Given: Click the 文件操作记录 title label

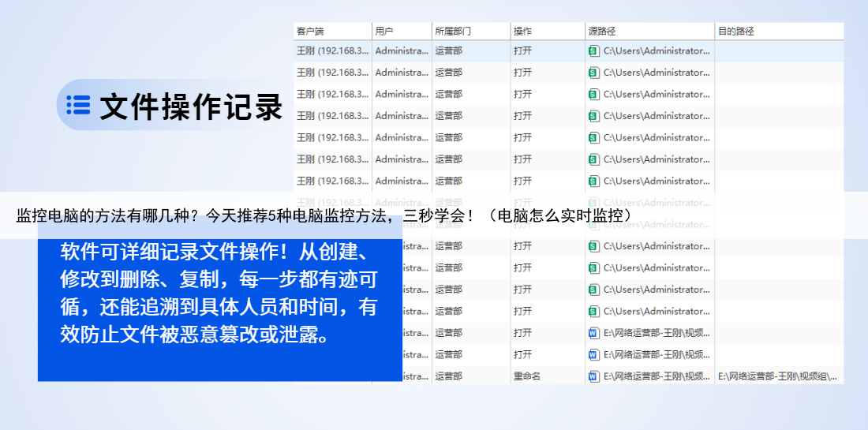Looking at the screenshot, I should click(191, 107).
